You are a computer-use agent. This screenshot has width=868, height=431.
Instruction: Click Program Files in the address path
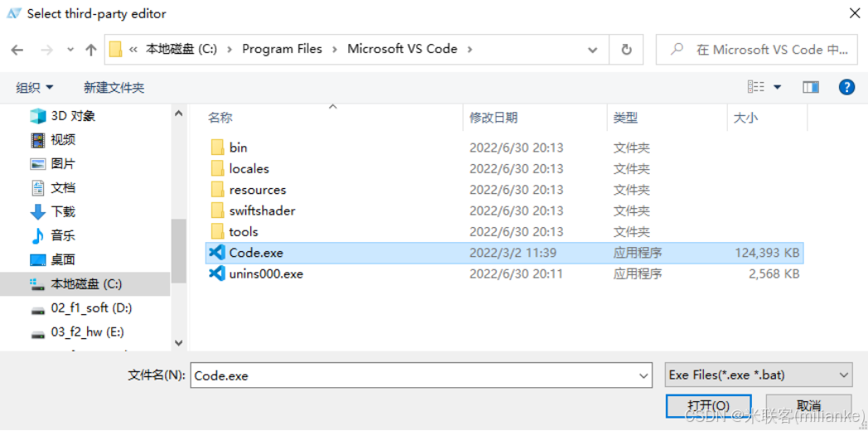click(283, 49)
